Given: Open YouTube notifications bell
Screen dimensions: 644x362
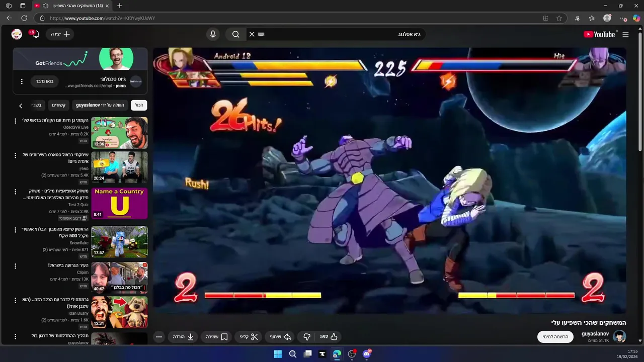Looking at the screenshot, I should (x=35, y=34).
